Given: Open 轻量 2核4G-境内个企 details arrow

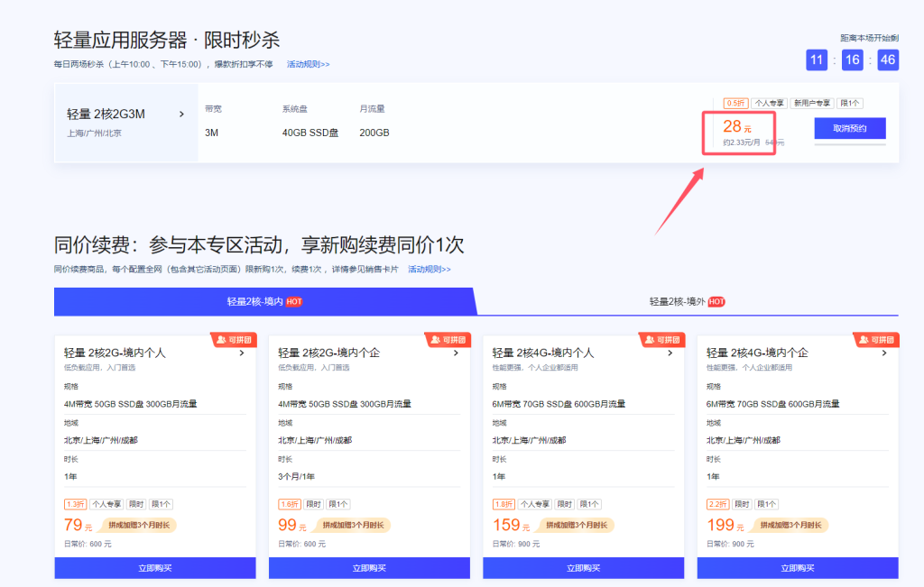Looking at the screenshot, I should pos(884,353).
